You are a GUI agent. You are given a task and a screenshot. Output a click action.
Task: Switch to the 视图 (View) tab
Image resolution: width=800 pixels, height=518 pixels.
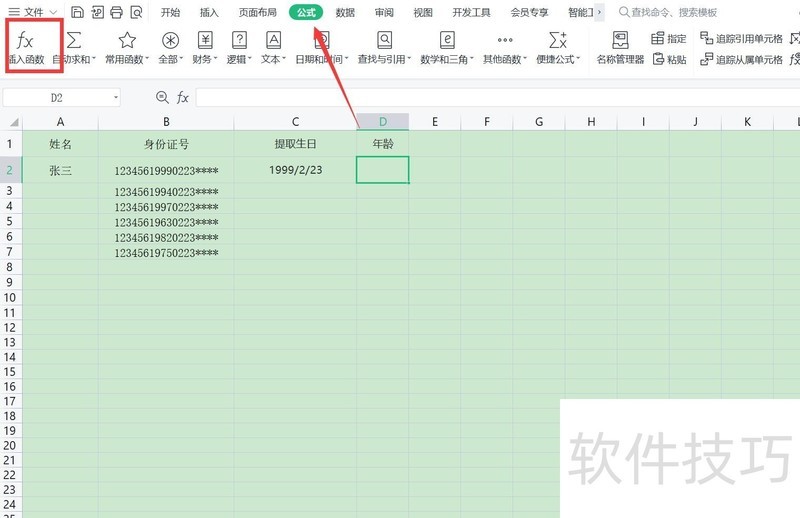point(423,12)
